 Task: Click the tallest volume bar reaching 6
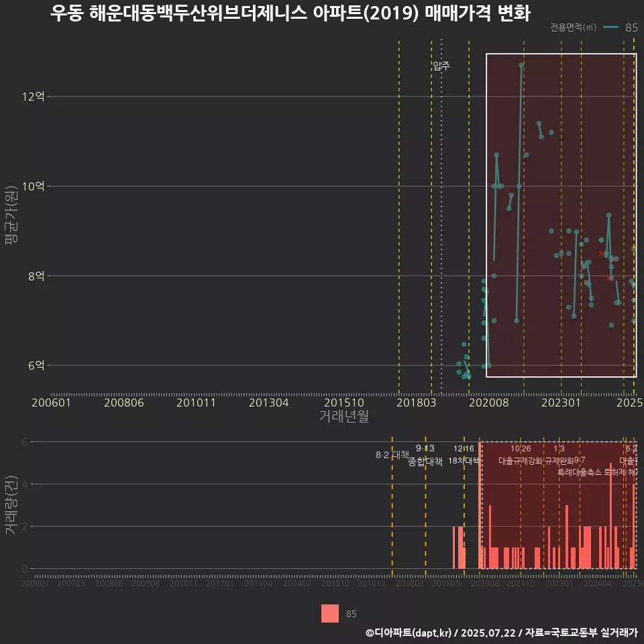click(479, 505)
